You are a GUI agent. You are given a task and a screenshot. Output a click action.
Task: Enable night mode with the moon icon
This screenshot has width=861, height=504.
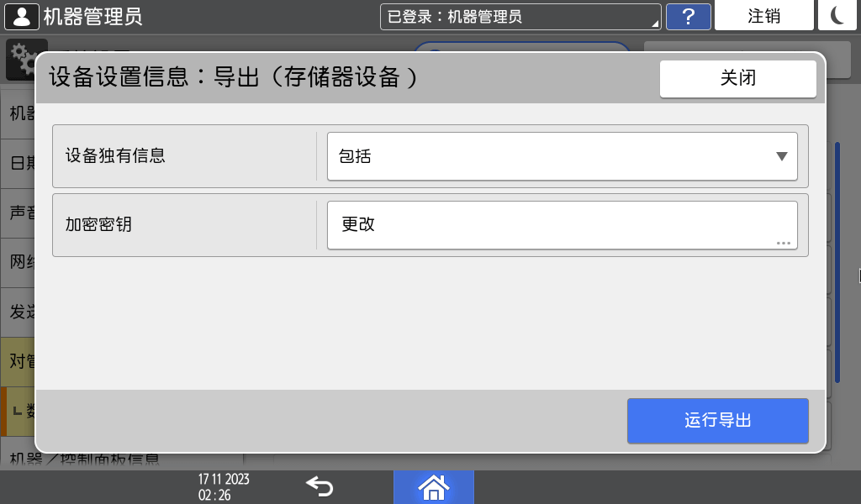(837, 15)
